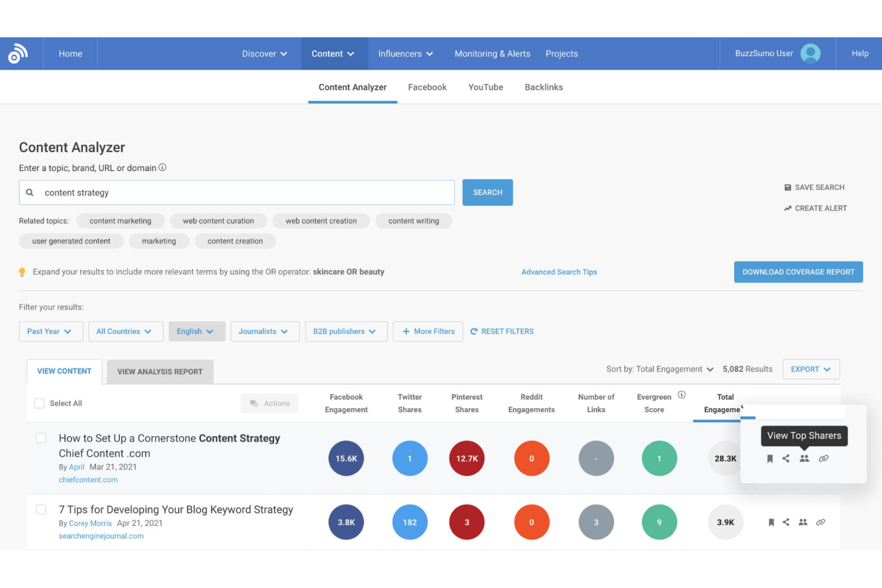
Task: Check the Select All checkbox
Action: (x=39, y=403)
